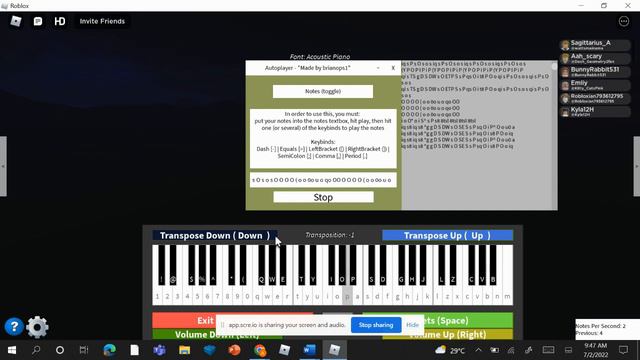This screenshot has width=640, height=360.
Task: Click the right edge panel arrow
Action: 637,166
